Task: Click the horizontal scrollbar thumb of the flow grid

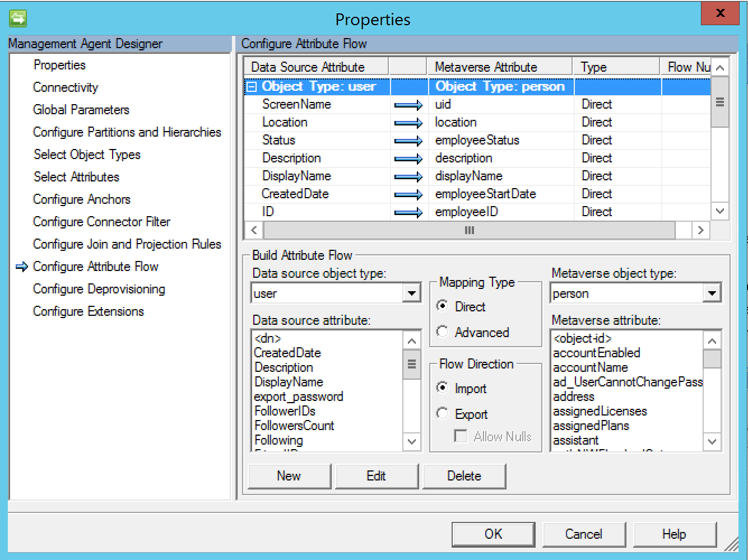Action: point(469,230)
